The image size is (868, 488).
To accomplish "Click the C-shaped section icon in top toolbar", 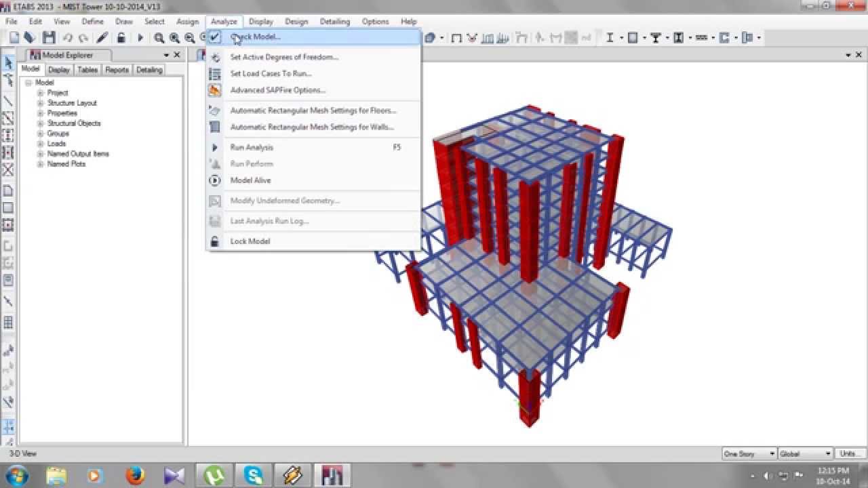I will (724, 38).
